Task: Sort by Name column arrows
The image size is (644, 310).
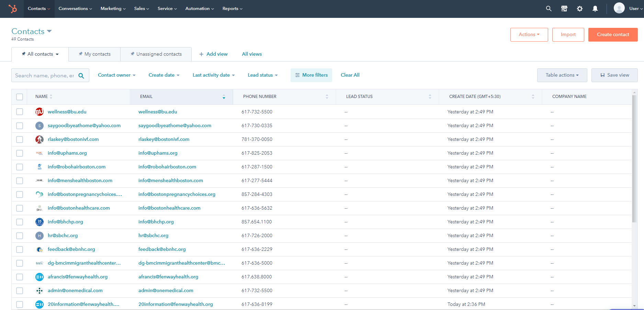Action: coord(51,97)
